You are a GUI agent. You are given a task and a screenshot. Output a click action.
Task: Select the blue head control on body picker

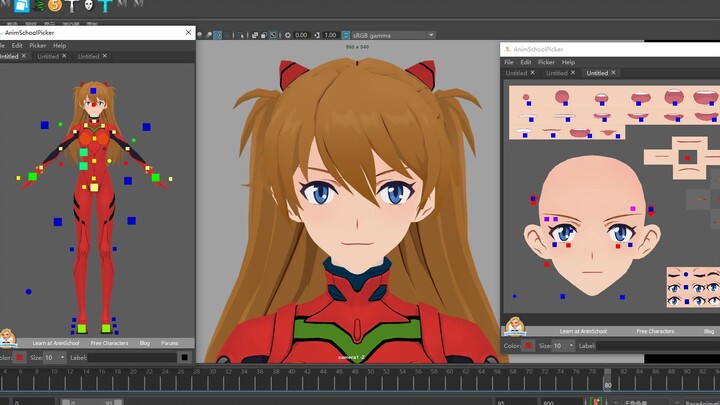pyautogui.click(x=93, y=91)
